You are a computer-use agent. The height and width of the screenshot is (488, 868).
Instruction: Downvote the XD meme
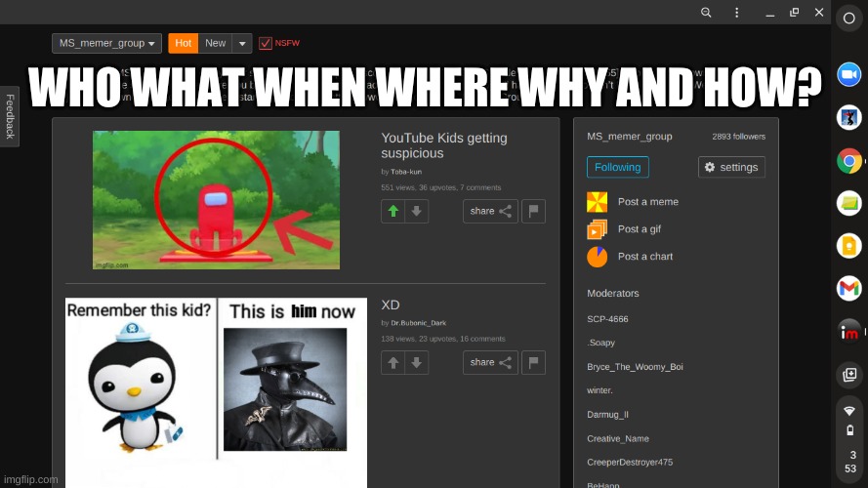tap(417, 363)
